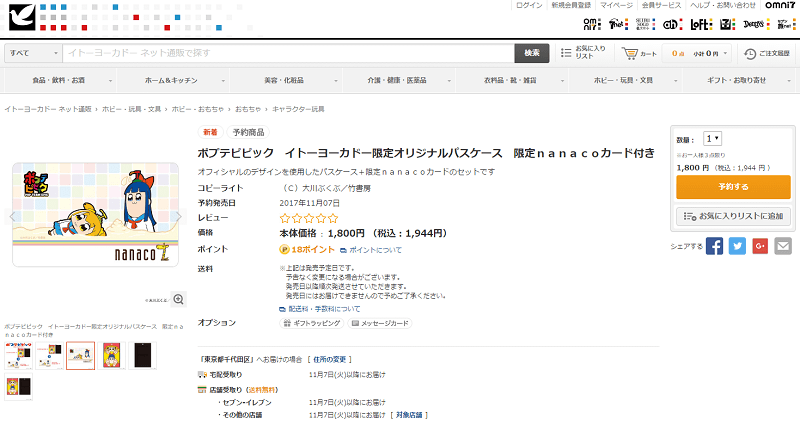Open the shopping cart icon

click(x=630, y=53)
